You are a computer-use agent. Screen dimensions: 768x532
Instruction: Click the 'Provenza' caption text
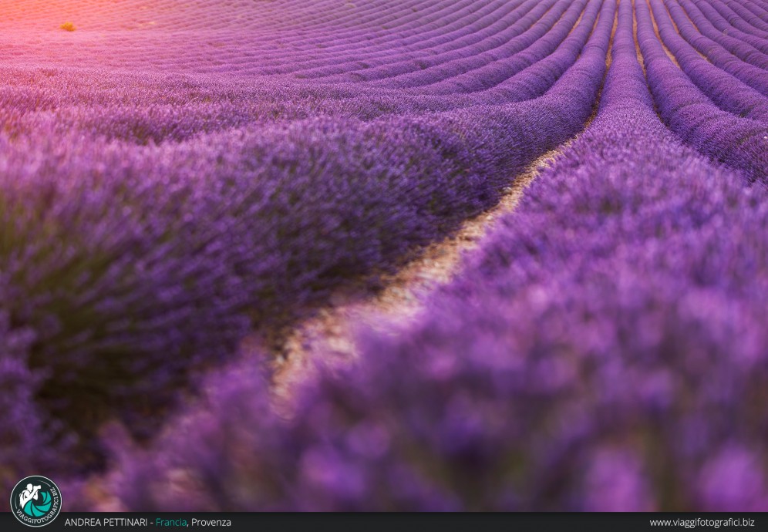(211, 523)
